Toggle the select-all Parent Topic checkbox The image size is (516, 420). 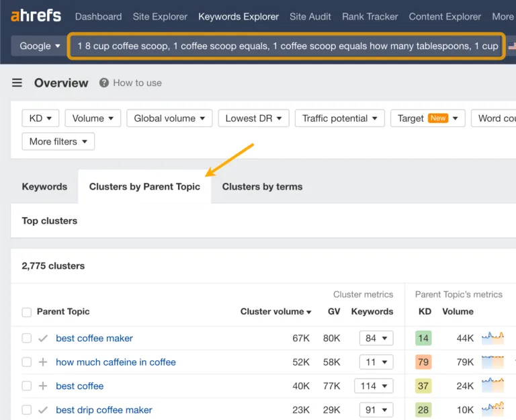coord(27,312)
